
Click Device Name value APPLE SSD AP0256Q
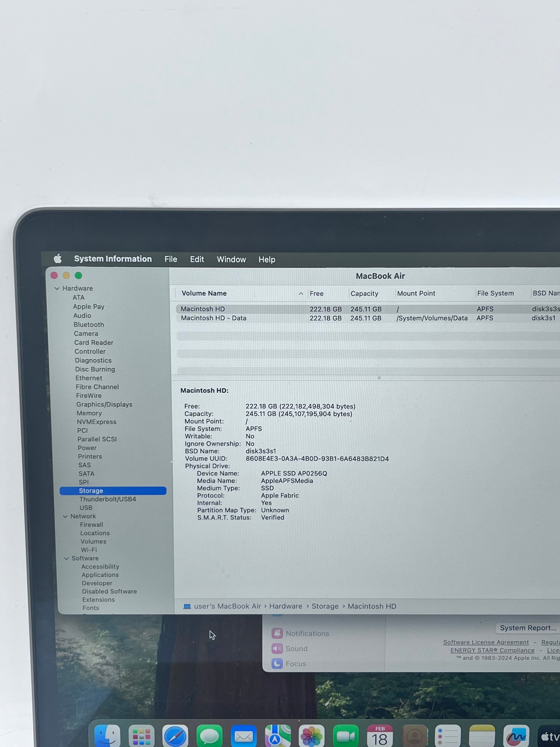point(294,473)
